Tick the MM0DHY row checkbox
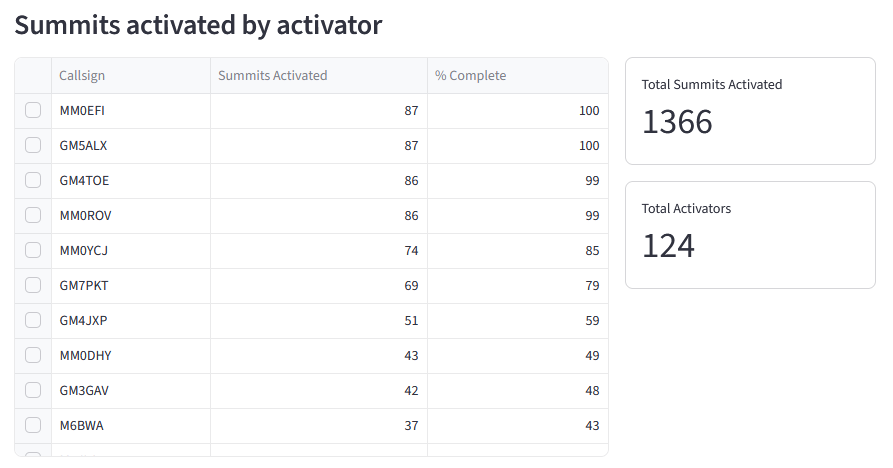 click(33, 355)
